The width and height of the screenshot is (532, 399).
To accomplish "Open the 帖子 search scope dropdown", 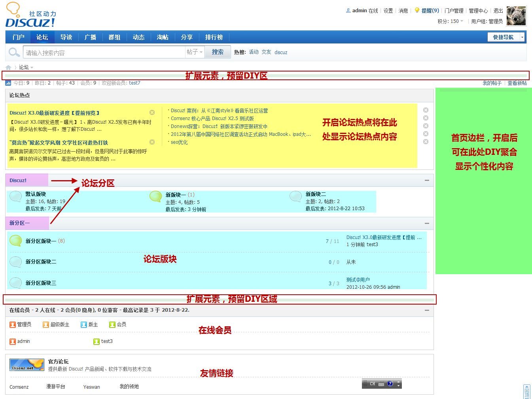I will coord(195,52).
